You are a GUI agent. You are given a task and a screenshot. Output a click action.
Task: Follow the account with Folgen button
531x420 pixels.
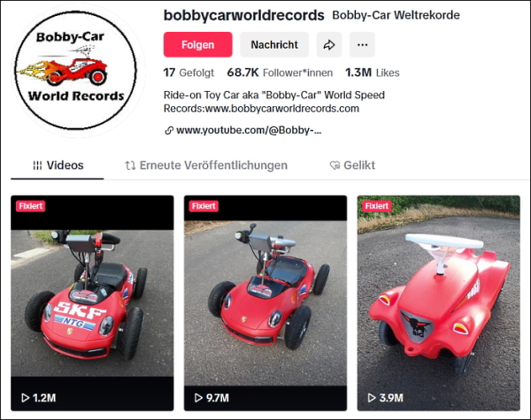(x=197, y=45)
